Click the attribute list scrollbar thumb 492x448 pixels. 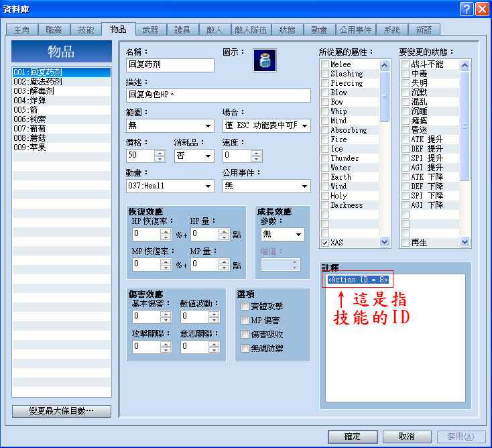(x=384, y=97)
